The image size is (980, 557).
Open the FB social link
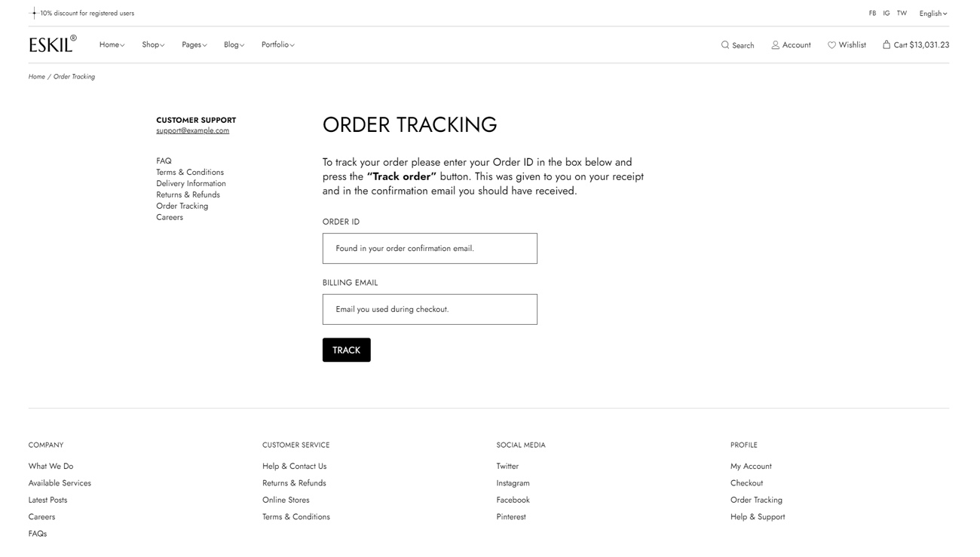pyautogui.click(x=872, y=14)
